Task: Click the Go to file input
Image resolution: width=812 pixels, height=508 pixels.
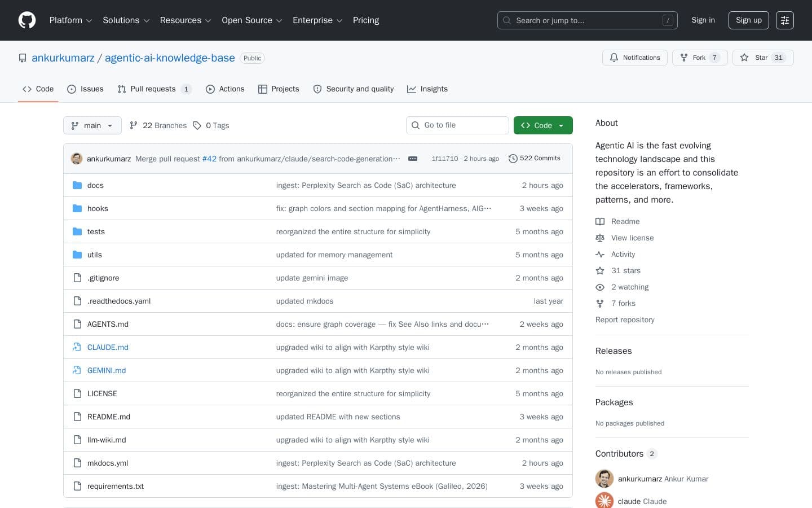Action: click(457, 125)
